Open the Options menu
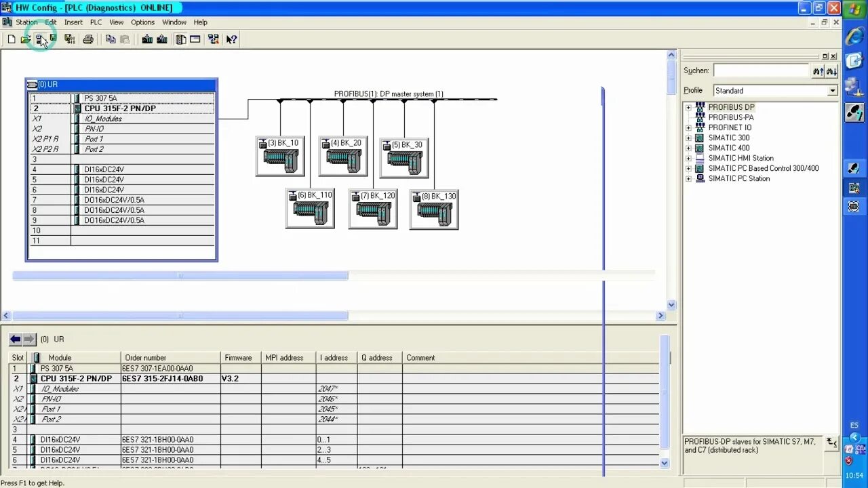 [x=142, y=22]
